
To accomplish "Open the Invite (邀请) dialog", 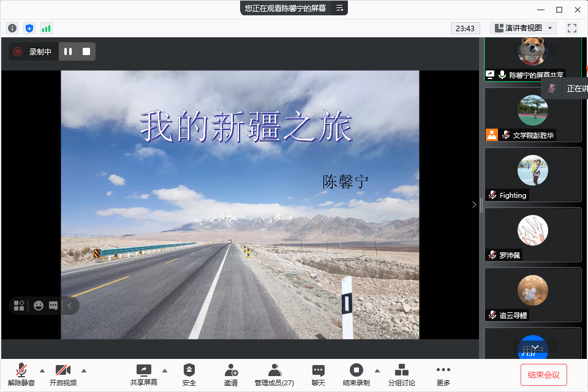I will [x=231, y=374].
